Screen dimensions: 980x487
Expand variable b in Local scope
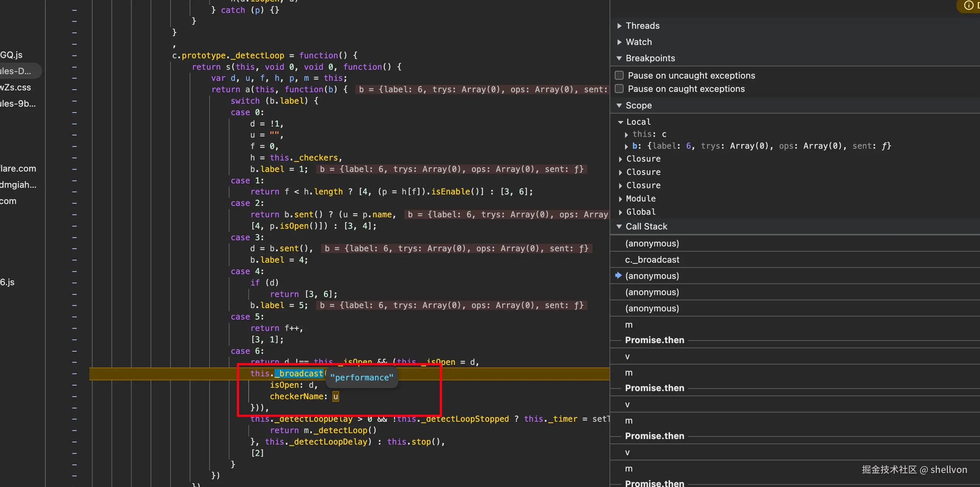coord(626,146)
